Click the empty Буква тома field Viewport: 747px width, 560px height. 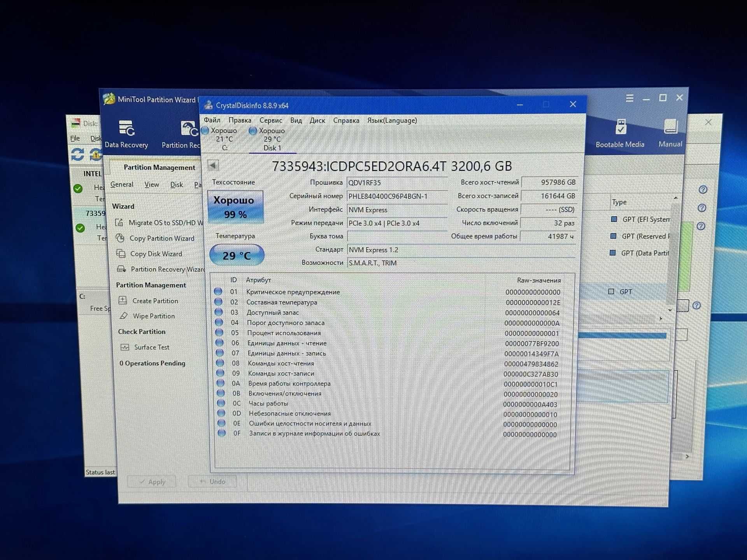point(397,236)
